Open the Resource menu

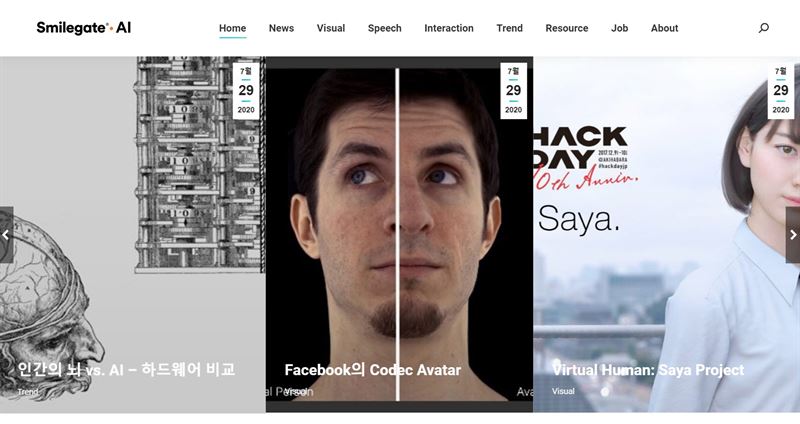(567, 28)
